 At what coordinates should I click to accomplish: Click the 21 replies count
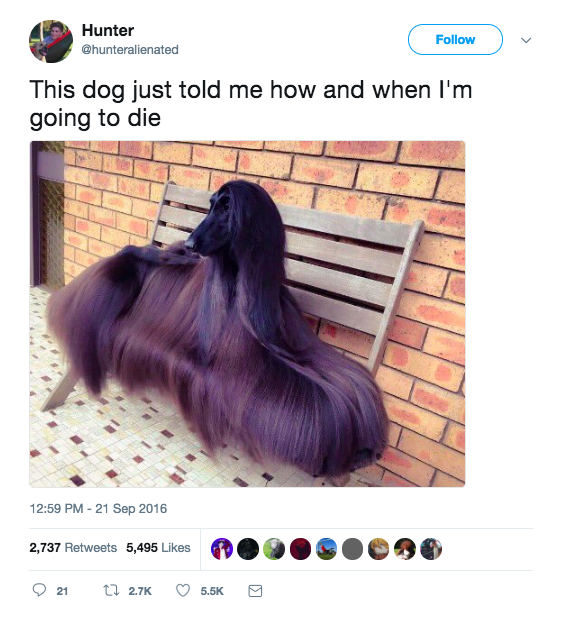[62, 591]
